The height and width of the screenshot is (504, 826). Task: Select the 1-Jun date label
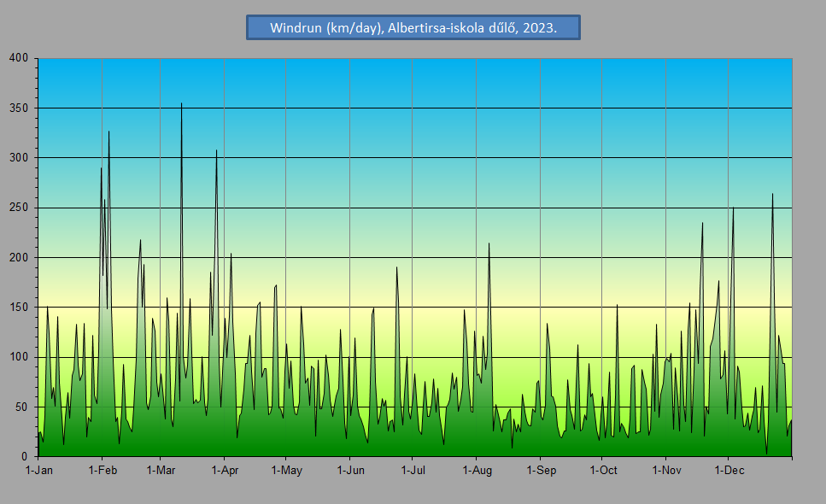[350, 470]
